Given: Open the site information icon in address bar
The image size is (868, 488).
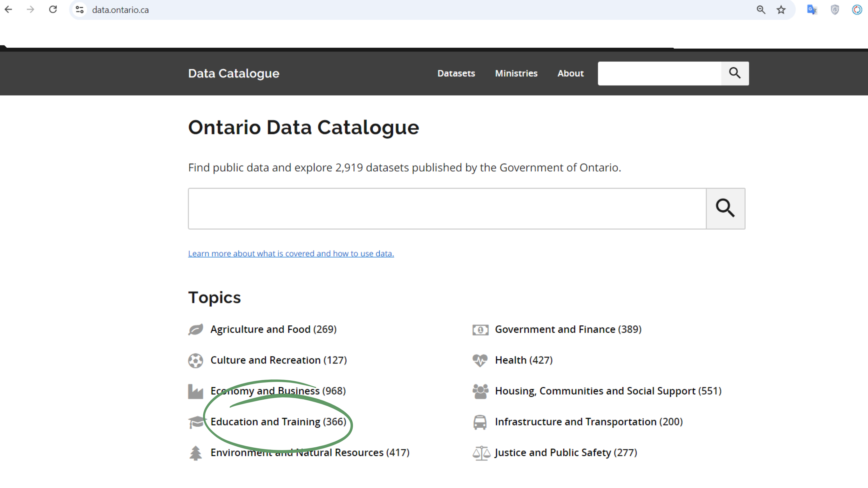Looking at the screenshot, I should pos(80,10).
